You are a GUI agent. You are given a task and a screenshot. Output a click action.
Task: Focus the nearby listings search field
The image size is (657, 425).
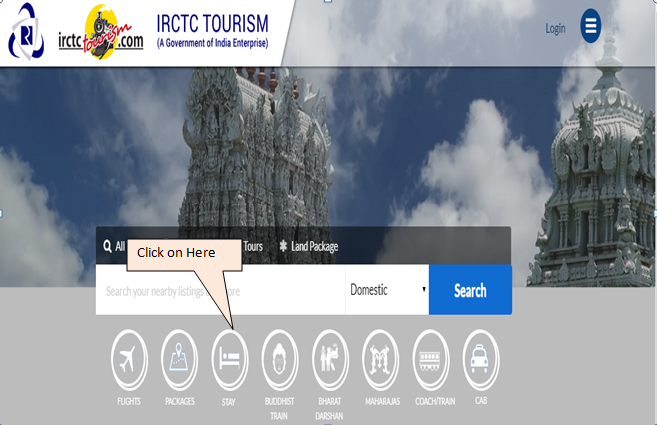(x=220, y=291)
